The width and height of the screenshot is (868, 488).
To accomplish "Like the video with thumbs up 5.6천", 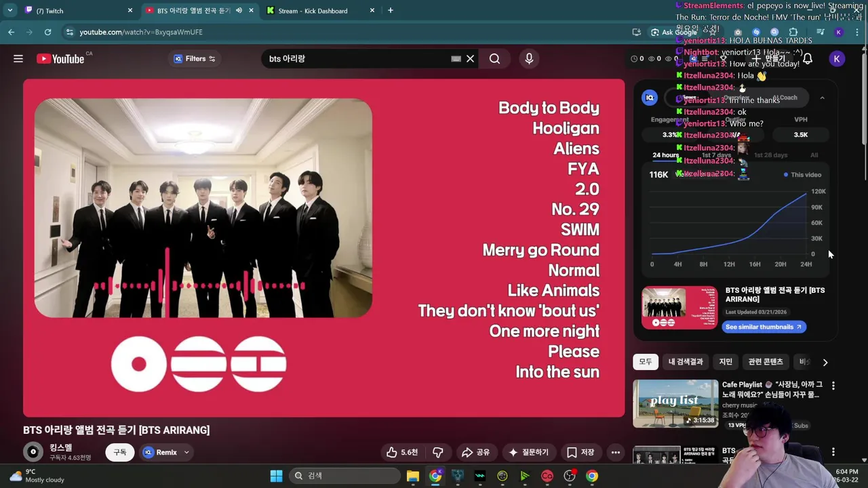I will (x=403, y=452).
